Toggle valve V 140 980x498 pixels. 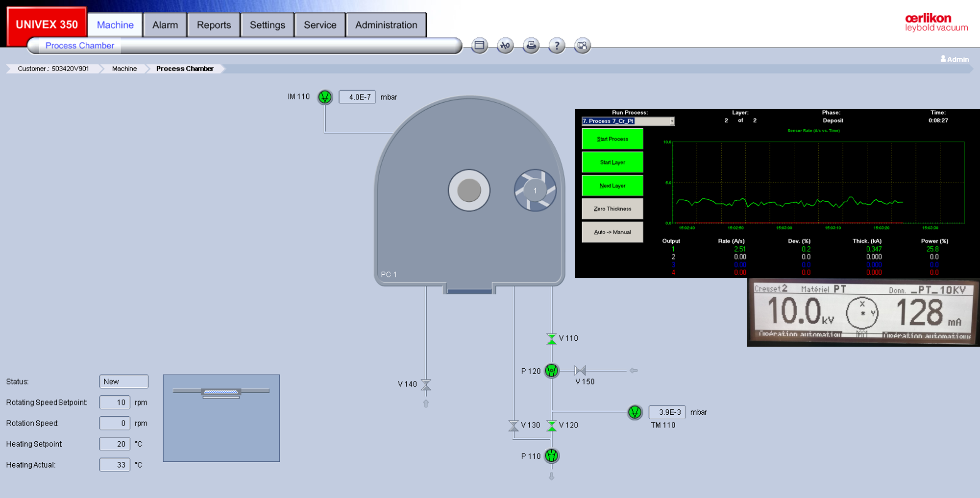coord(426,385)
